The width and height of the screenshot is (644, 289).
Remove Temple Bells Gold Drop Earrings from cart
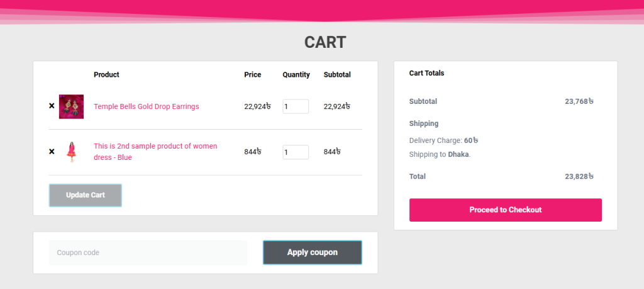[x=52, y=106]
